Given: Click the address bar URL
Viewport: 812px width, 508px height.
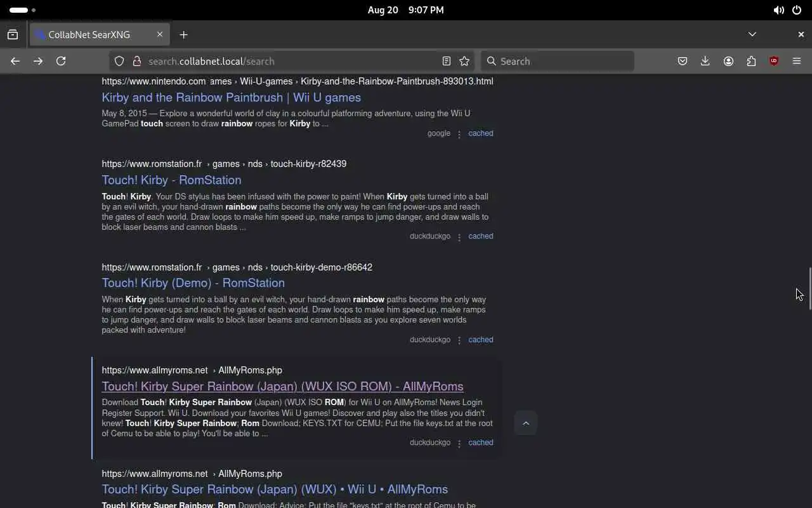Looking at the screenshot, I should [211, 62].
